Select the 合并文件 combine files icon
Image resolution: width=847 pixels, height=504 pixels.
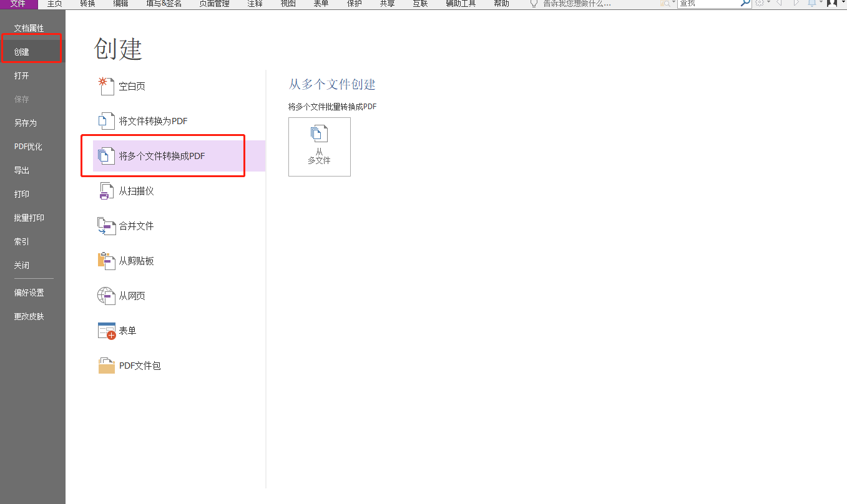[107, 226]
